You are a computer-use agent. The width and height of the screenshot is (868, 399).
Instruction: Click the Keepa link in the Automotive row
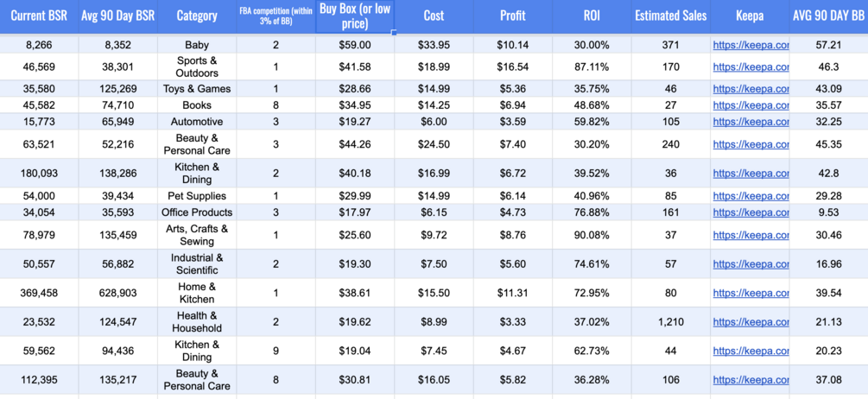coord(750,122)
